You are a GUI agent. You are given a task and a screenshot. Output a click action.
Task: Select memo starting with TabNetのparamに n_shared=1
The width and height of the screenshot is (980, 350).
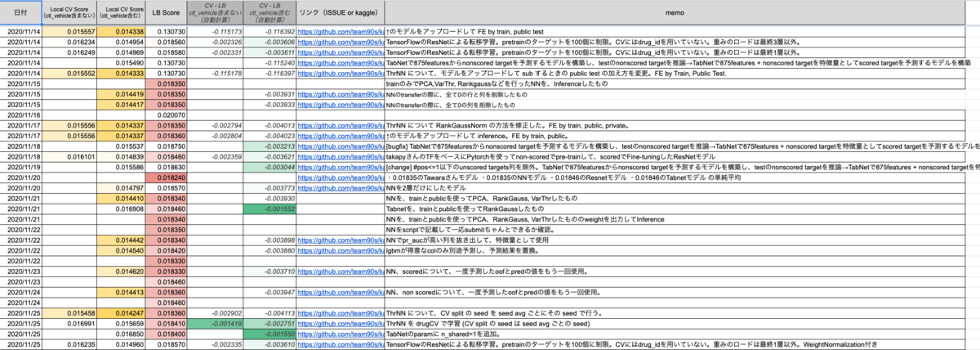pyautogui.click(x=681, y=334)
